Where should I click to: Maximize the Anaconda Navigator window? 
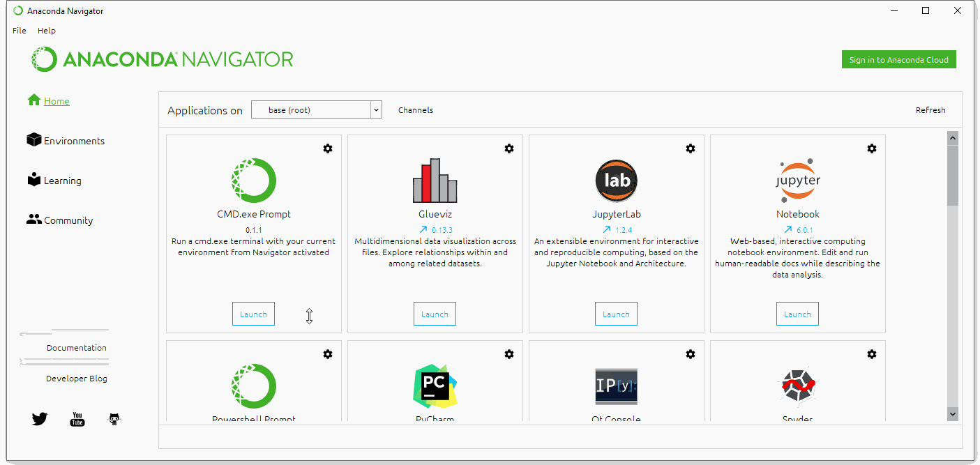[x=926, y=10]
